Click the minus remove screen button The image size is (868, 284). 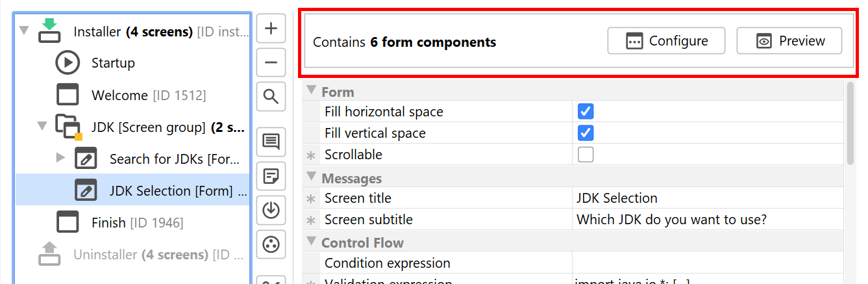pyautogui.click(x=271, y=63)
